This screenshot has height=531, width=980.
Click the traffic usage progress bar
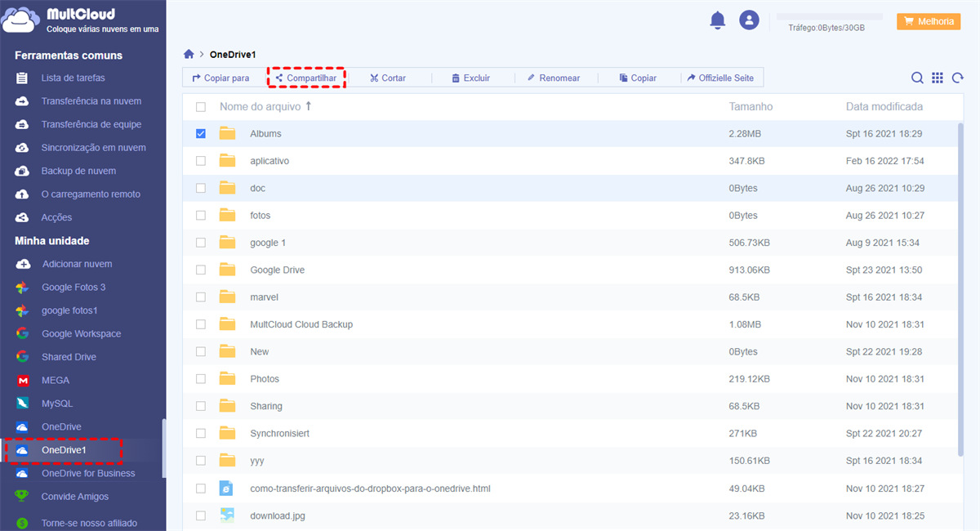tap(829, 16)
